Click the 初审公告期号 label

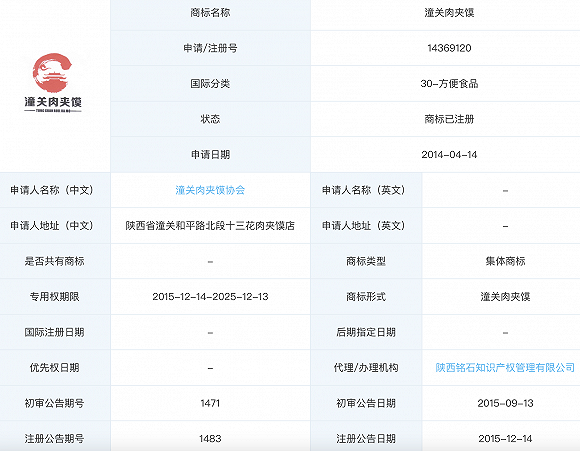click(54, 403)
